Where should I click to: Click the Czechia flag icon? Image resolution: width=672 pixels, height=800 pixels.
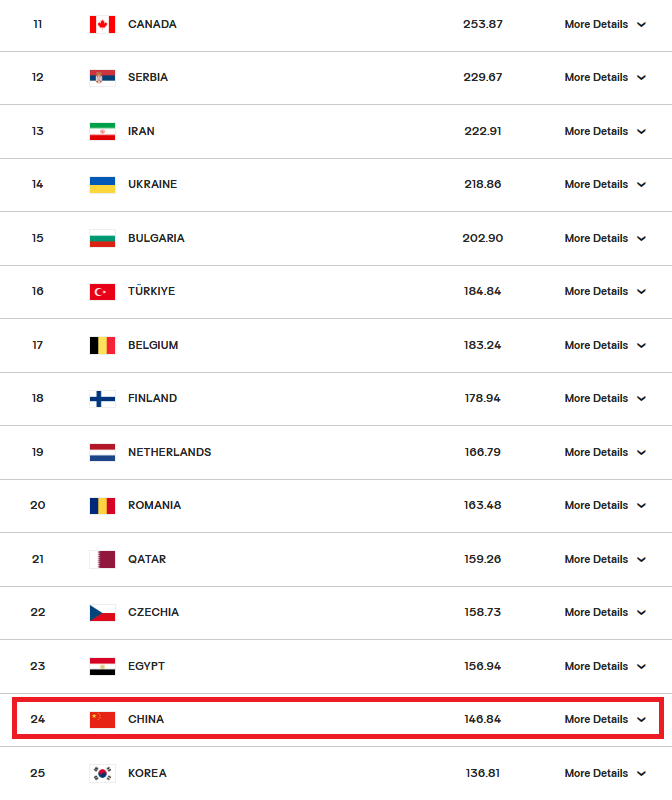(102, 612)
